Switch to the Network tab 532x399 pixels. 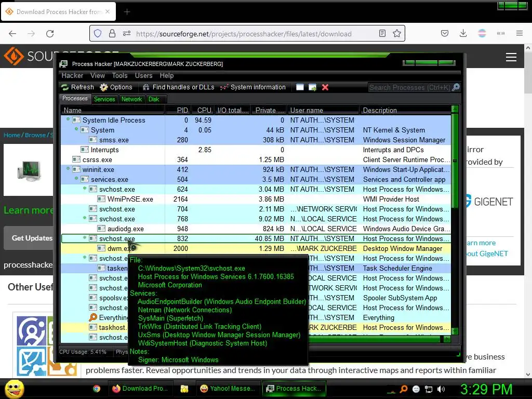(131, 99)
